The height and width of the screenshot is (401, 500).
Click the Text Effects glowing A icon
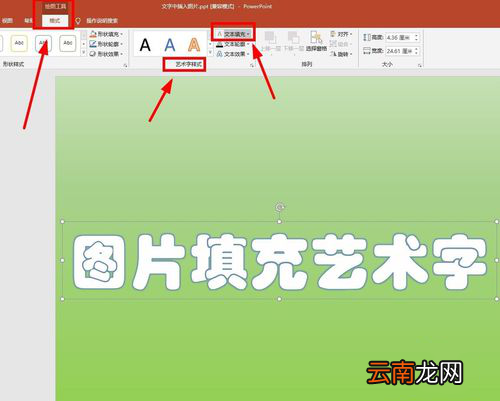click(x=220, y=54)
